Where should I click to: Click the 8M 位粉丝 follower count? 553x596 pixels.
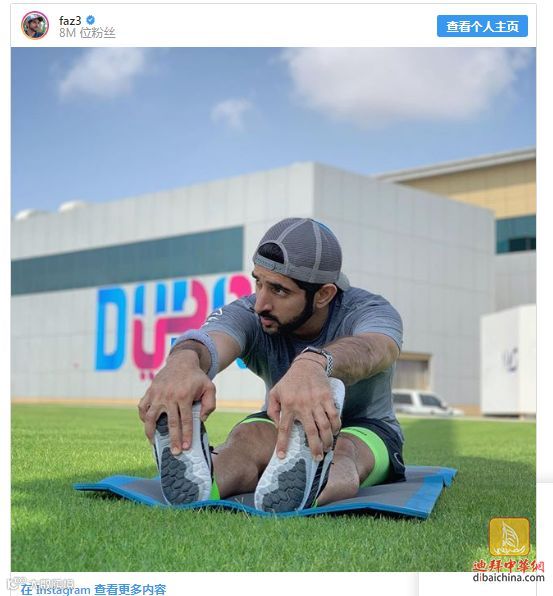pyautogui.click(x=87, y=33)
